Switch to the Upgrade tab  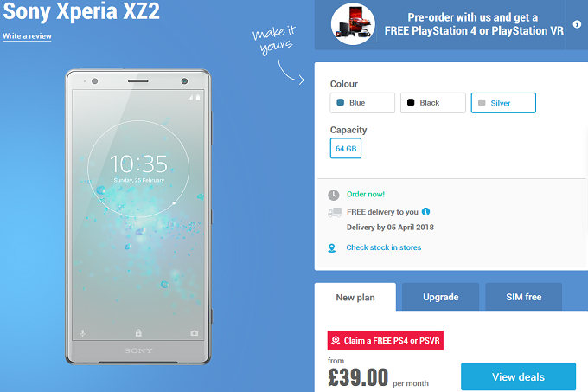point(441,297)
